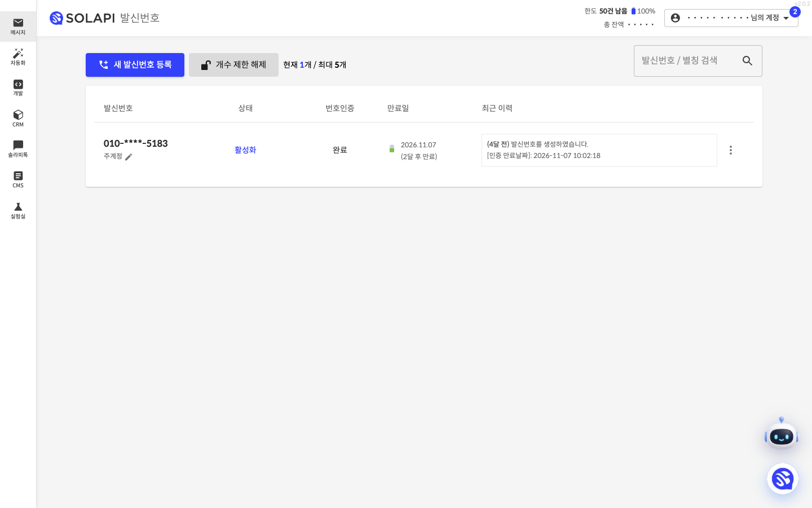Click the recent history log box
Image resolution: width=812 pixels, height=508 pixels.
pos(599,150)
